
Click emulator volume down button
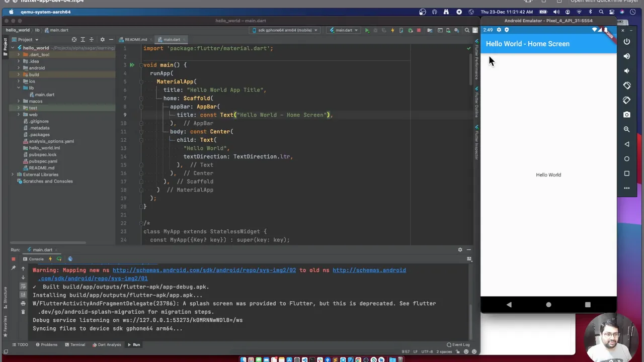click(627, 71)
